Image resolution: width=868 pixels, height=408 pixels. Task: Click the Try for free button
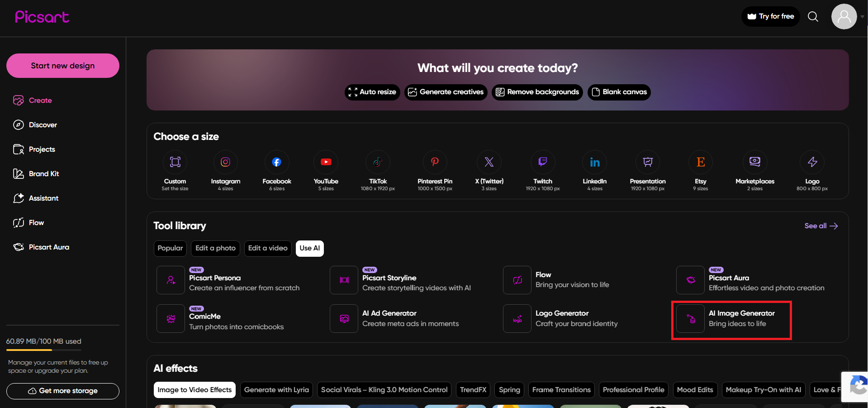pyautogui.click(x=771, y=17)
